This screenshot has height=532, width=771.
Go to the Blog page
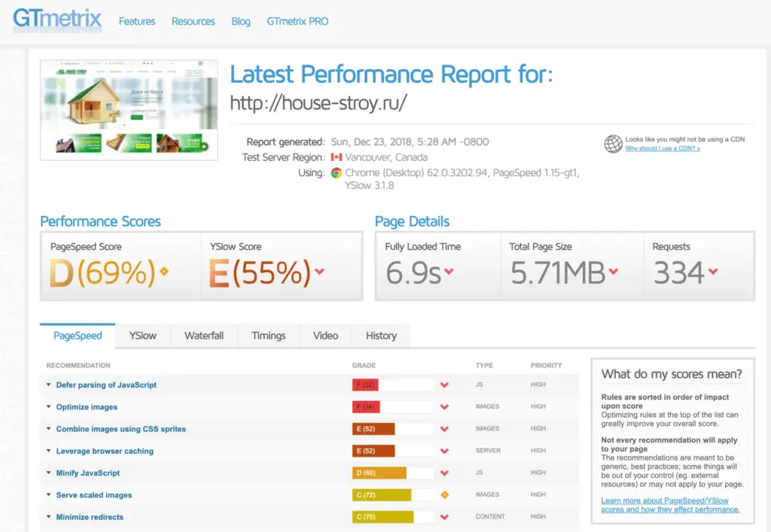[x=241, y=21]
